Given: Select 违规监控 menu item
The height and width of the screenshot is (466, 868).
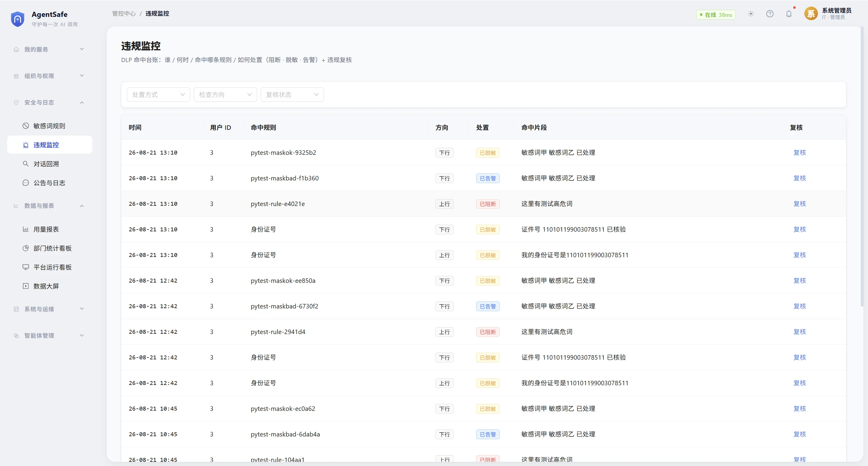Looking at the screenshot, I should (49, 145).
